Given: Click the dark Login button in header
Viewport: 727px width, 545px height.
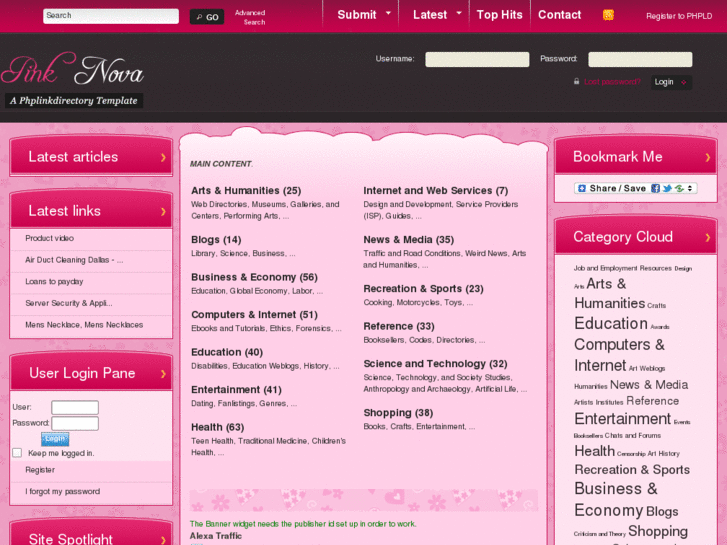Looking at the screenshot, I should tap(664, 82).
